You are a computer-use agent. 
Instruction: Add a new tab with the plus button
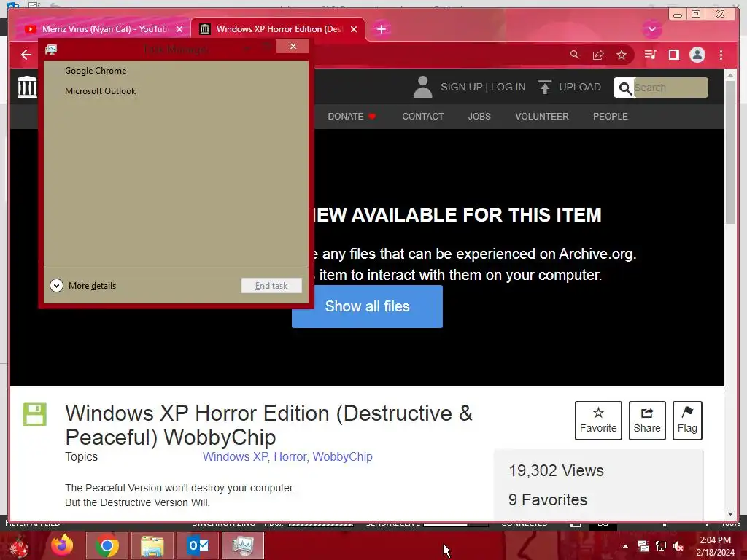(x=381, y=29)
